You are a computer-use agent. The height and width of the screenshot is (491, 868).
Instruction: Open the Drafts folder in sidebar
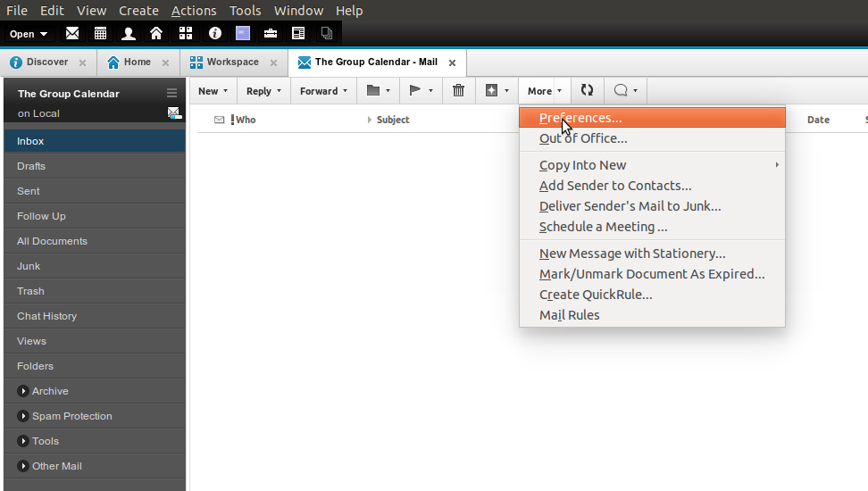[x=31, y=166]
